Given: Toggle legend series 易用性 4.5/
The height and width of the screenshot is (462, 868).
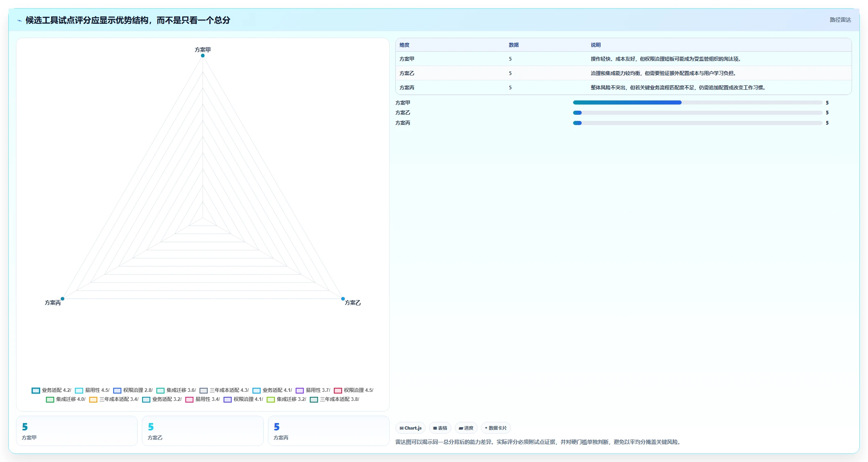Looking at the screenshot, I should pos(92,390).
